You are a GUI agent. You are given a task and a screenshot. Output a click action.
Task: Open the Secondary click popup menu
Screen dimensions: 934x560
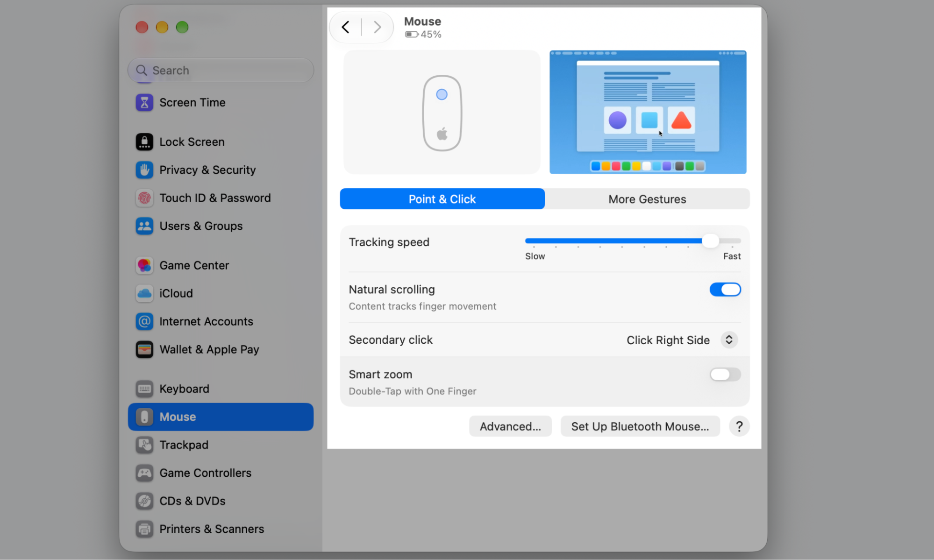point(729,340)
